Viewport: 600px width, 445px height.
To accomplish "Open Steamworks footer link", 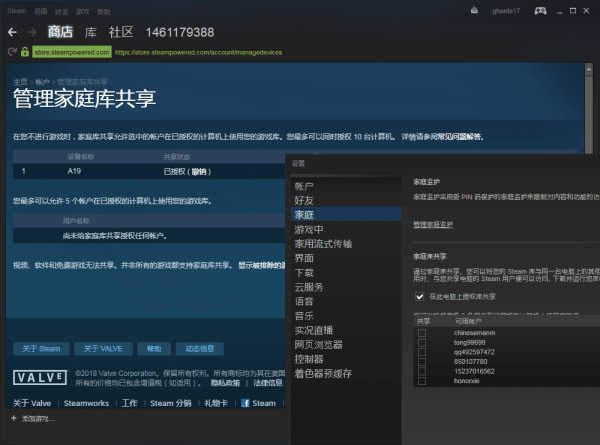I will tap(86, 403).
